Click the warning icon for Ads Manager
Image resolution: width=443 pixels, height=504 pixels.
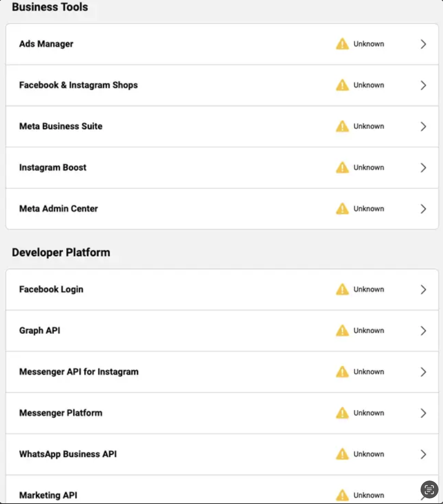point(342,44)
